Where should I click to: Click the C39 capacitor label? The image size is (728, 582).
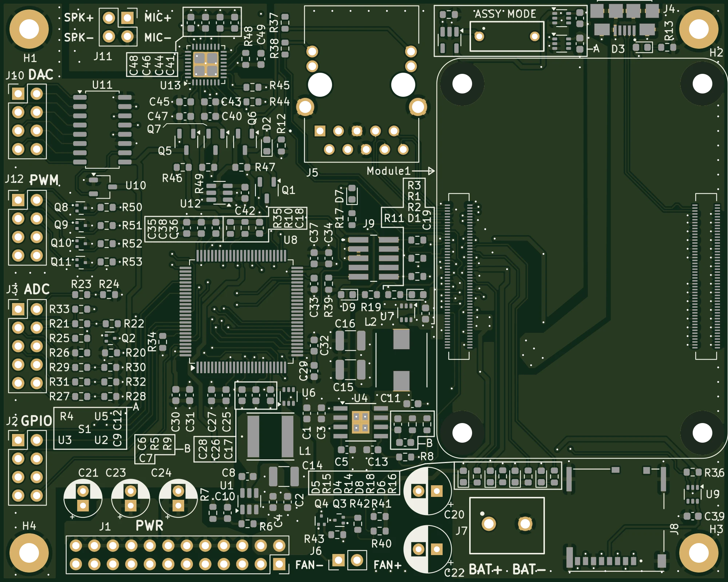[x=715, y=517]
